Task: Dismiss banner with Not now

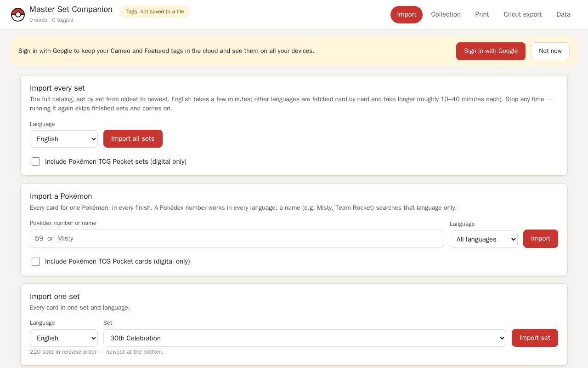Action: pyautogui.click(x=550, y=51)
